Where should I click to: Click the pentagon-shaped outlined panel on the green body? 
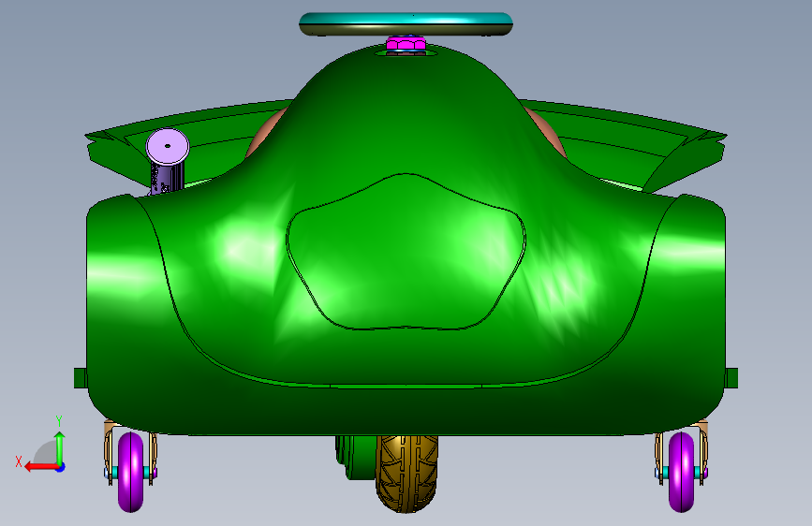[406, 253]
